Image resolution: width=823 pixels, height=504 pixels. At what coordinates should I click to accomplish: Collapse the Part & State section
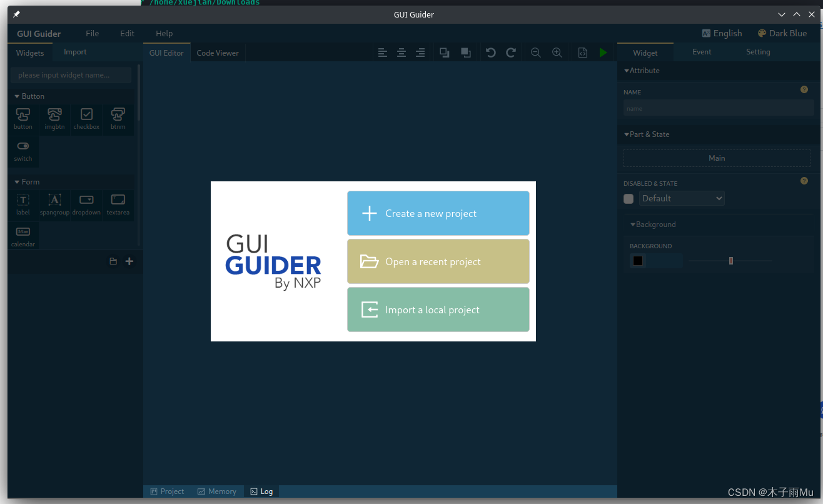click(647, 134)
